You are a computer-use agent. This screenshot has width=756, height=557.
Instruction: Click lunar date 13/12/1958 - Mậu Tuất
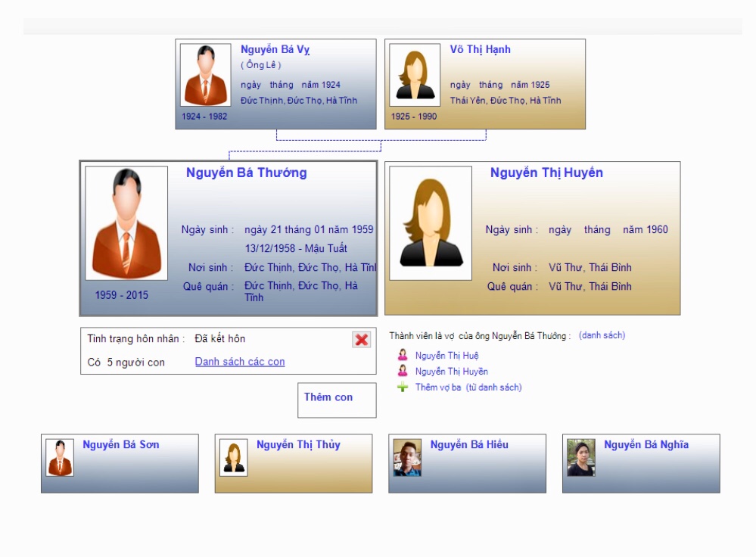[x=296, y=248]
